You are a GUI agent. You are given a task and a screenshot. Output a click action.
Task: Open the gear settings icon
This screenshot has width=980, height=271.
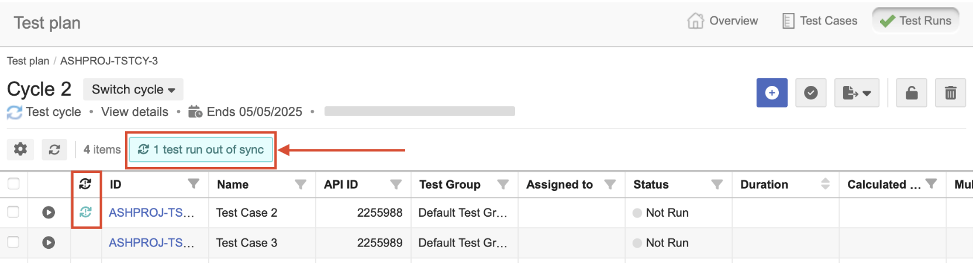[20, 150]
